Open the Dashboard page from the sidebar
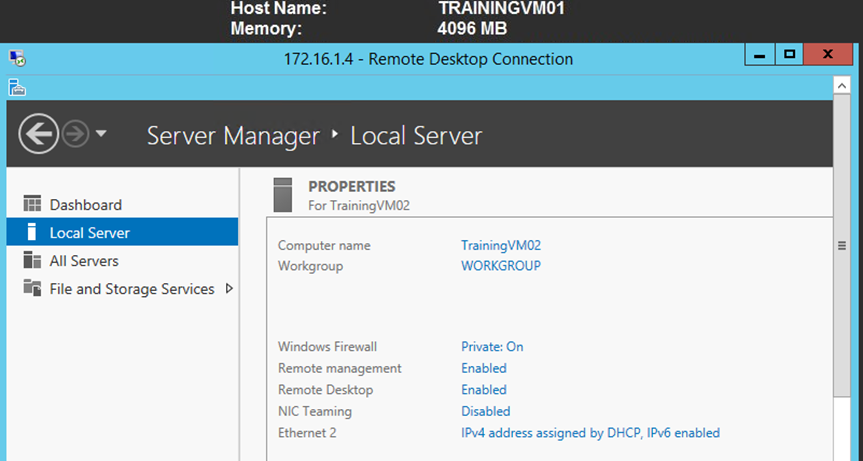This screenshot has height=461, width=863. click(x=85, y=205)
